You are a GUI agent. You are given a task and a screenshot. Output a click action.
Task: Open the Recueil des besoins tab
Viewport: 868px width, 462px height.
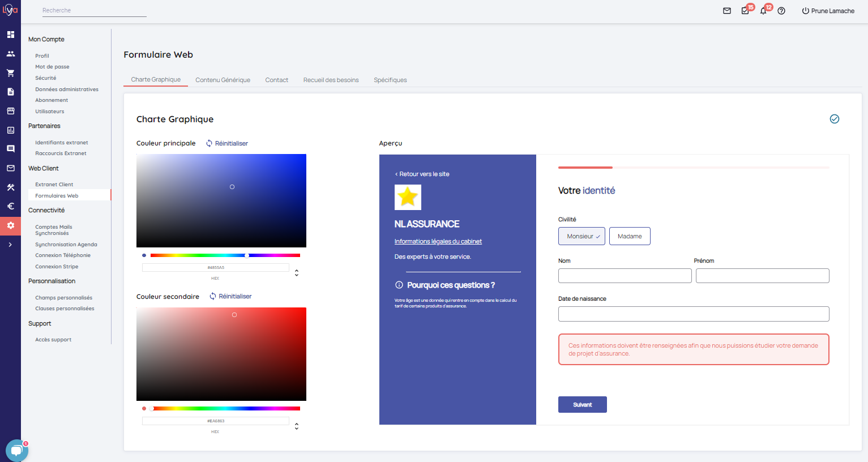coord(331,80)
